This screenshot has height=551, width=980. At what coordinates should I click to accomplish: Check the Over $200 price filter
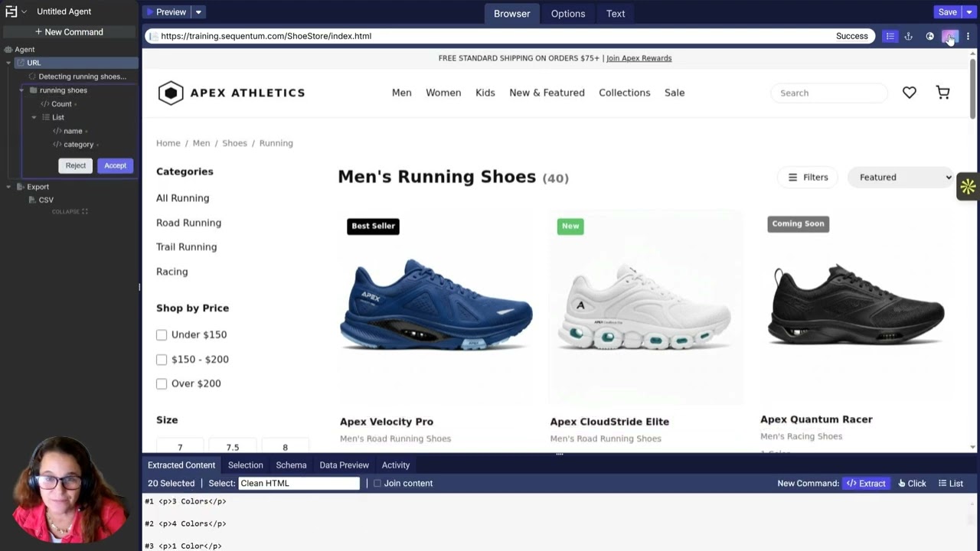click(x=162, y=384)
